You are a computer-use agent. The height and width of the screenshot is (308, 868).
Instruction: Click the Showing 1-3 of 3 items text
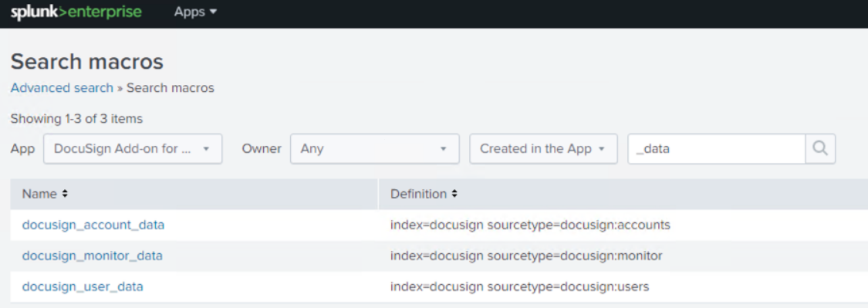(76, 119)
